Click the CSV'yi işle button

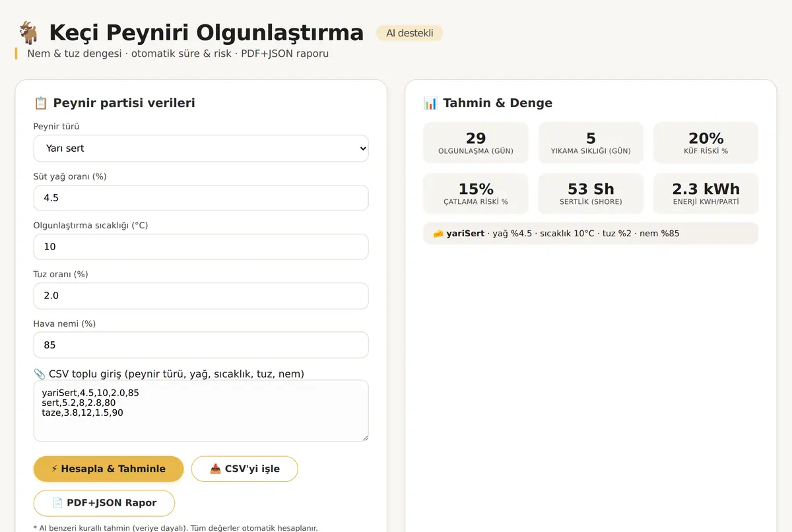245,469
